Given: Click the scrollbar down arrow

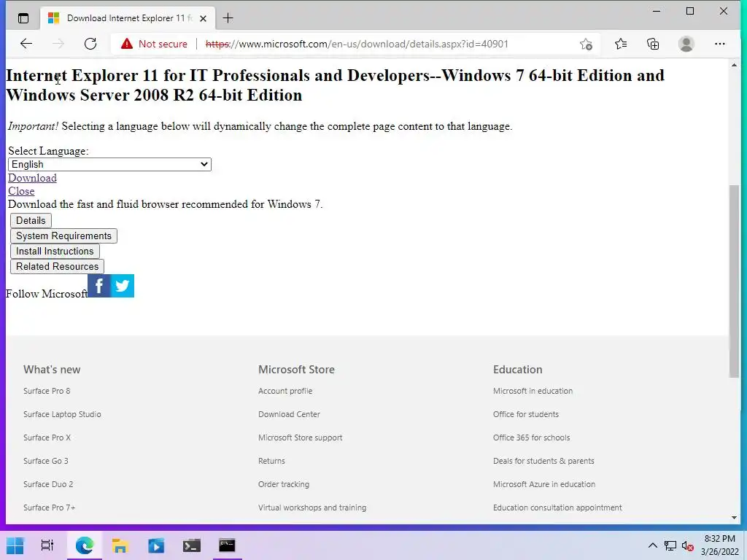Looking at the screenshot, I should pos(734,518).
